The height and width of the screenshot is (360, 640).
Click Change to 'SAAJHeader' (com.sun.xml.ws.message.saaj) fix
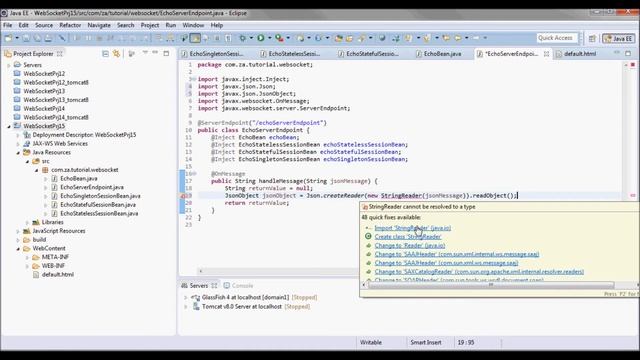coord(447,263)
